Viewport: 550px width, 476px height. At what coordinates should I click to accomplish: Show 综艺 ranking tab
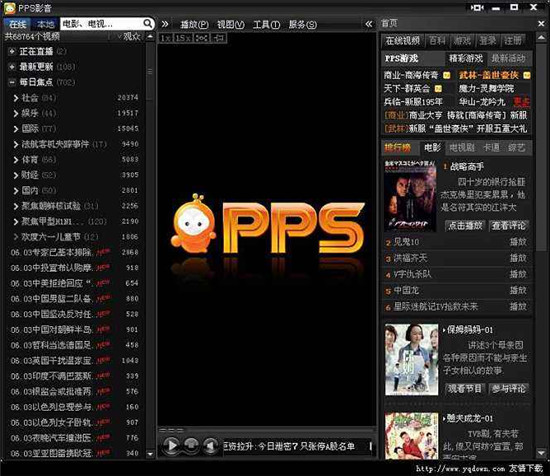[517, 148]
